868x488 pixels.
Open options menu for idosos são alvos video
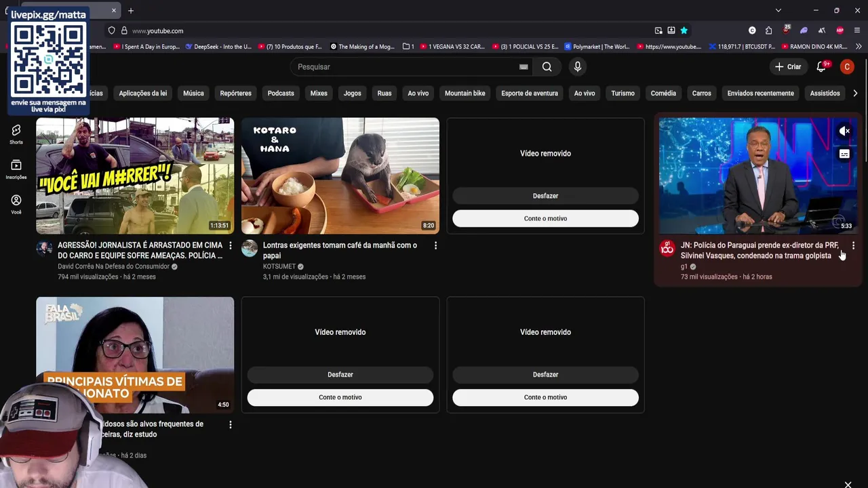[231, 424]
